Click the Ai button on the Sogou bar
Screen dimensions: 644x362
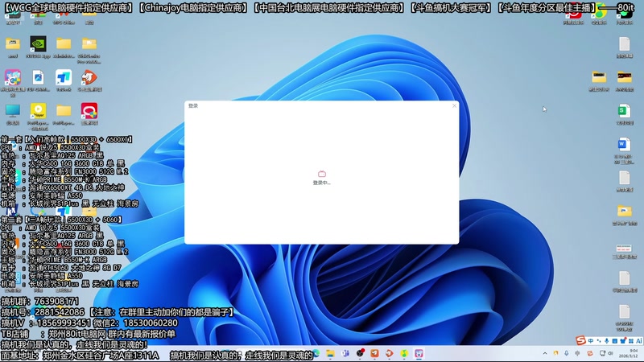pyautogui.click(x=638, y=341)
